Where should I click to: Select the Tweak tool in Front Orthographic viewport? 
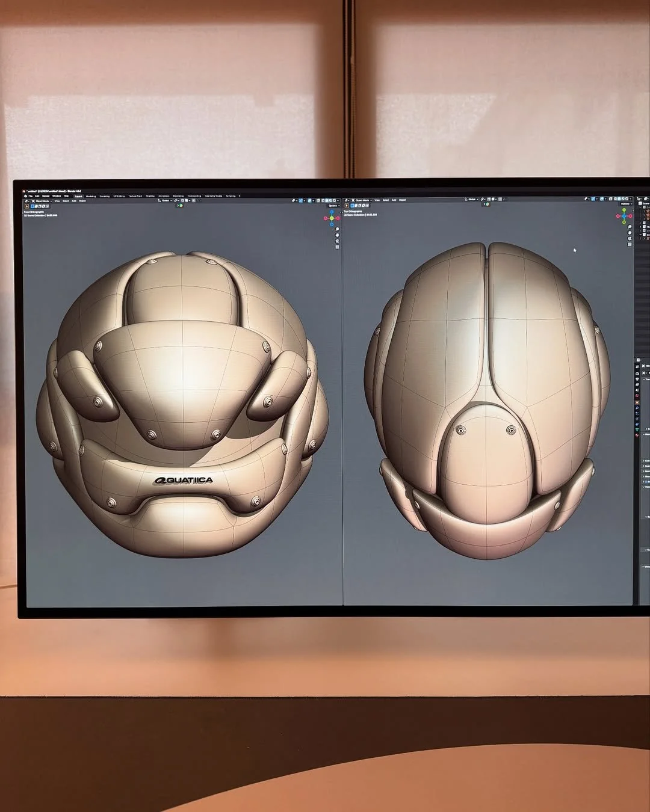(x=26, y=206)
